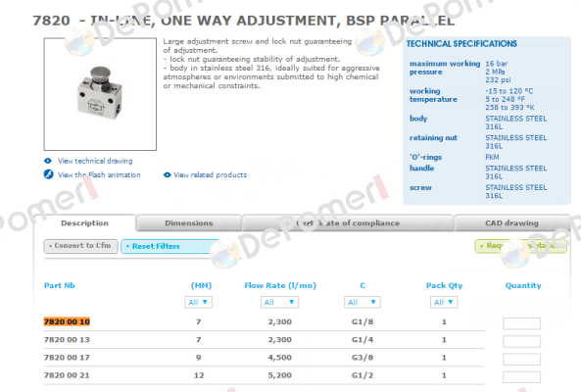Open the C thread filter dropdown

point(362,303)
